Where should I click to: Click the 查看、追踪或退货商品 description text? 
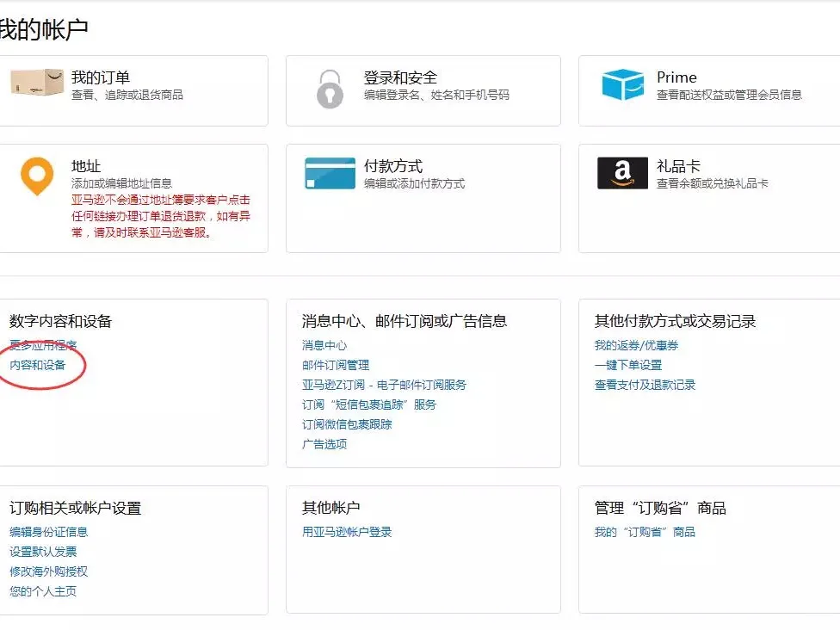127,95
